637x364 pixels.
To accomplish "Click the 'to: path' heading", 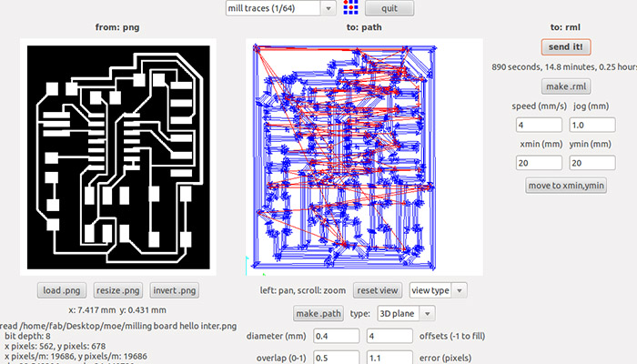I will (x=364, y=27).
